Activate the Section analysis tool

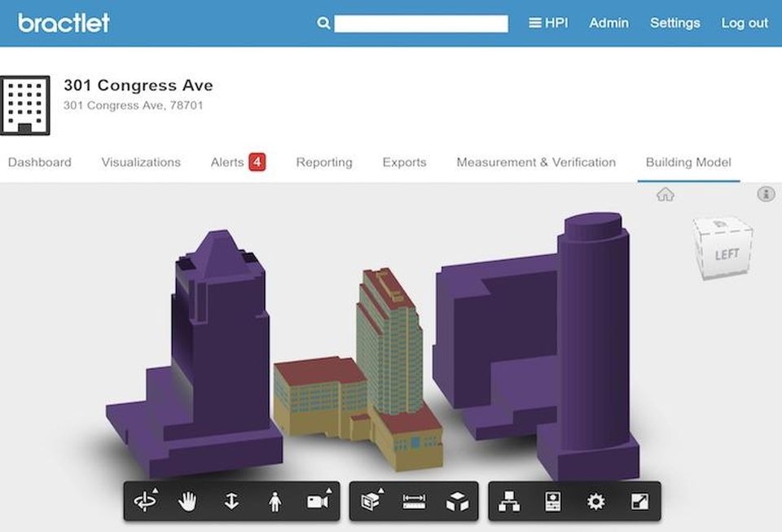[x=371, y=501]
